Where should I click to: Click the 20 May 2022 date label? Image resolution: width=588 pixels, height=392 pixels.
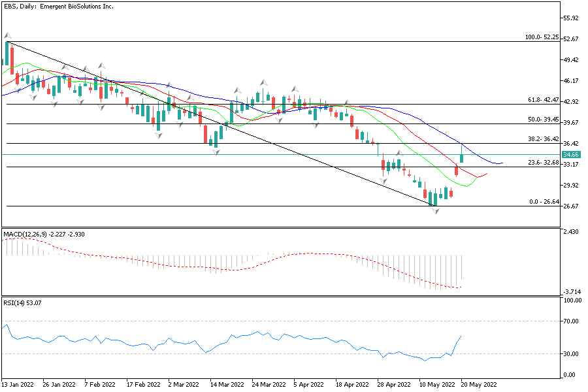click(480, 385)
